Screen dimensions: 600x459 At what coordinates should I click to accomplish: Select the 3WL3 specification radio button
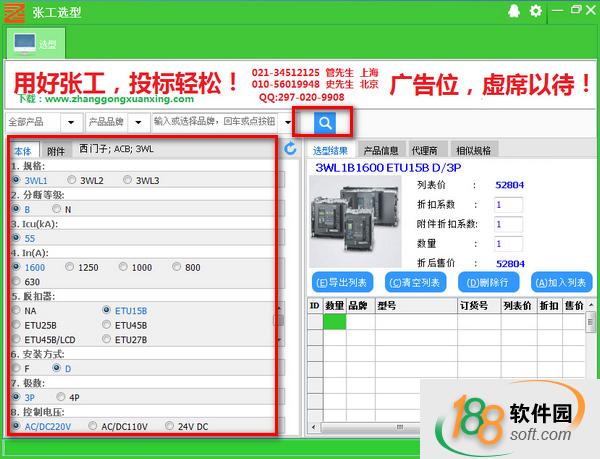[x=127, y=179]
